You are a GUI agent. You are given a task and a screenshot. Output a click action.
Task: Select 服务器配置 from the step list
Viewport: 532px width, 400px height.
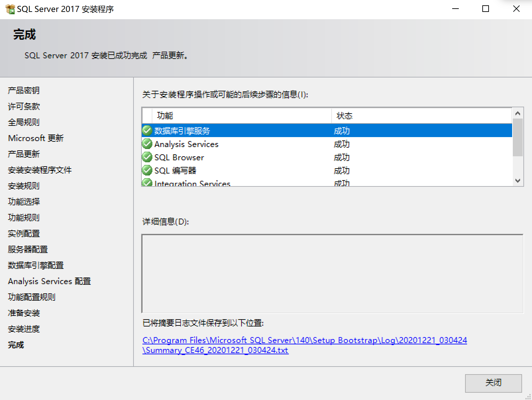pos(27,249)
